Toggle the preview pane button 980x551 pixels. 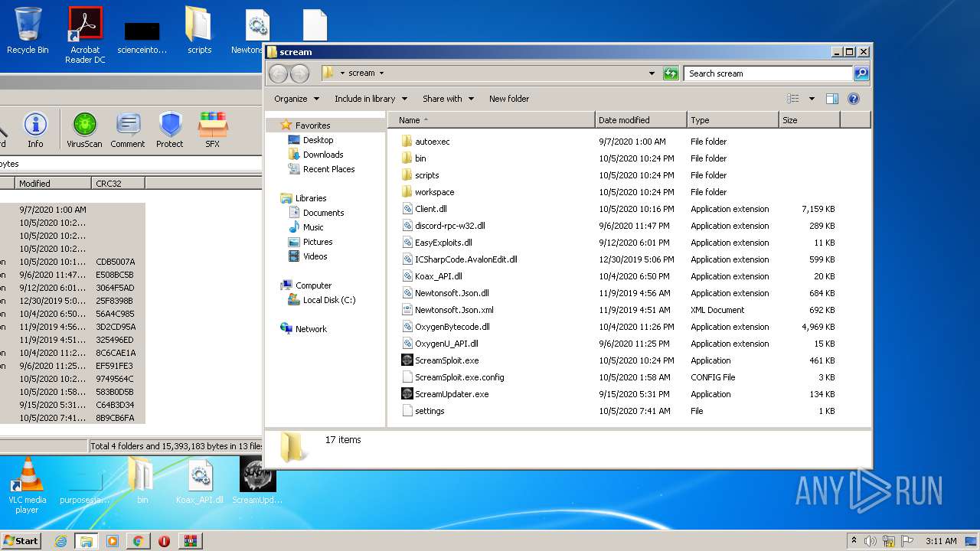(x=832, y=99)
